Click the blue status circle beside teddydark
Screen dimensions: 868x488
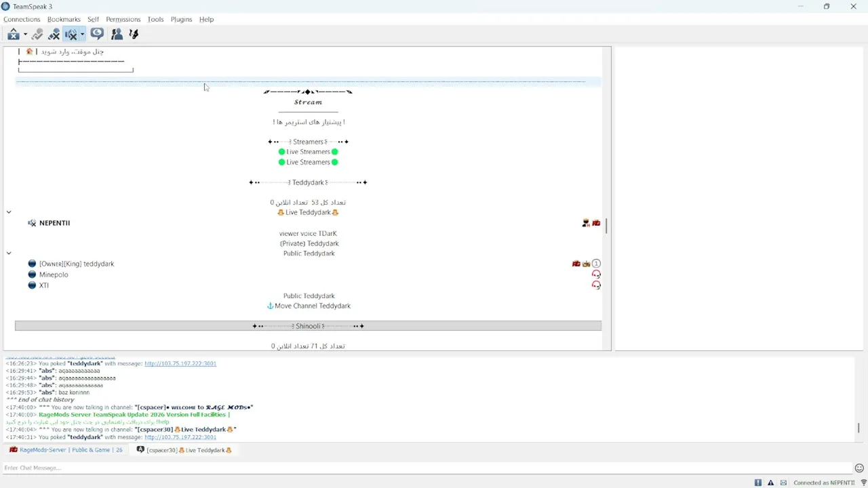click(x=32, y=264)
